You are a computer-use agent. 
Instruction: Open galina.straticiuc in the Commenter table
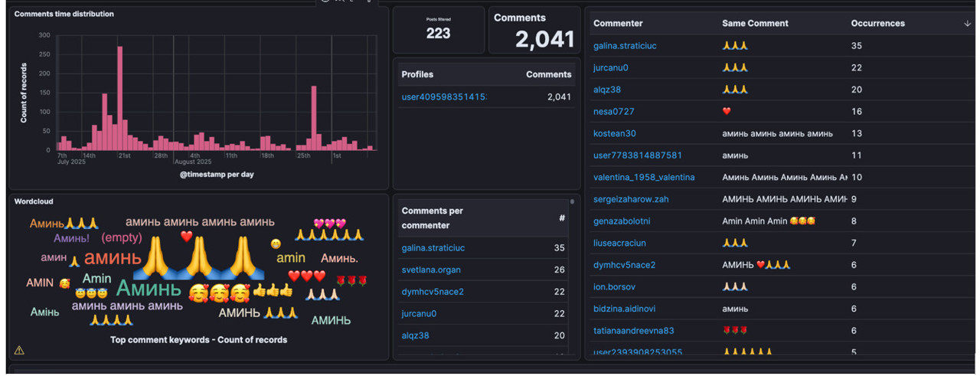click(624, 46)
